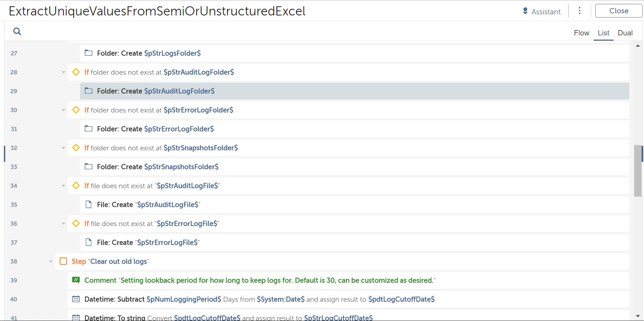Collapse the If block on line 32
Viewport: 644px width, 321px height.
tap(63, 148)
